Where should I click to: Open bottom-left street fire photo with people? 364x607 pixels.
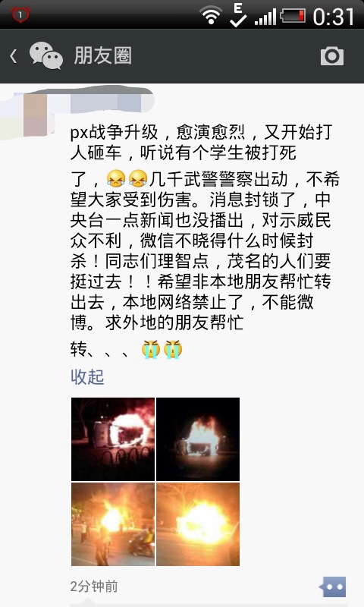(113, 524)
